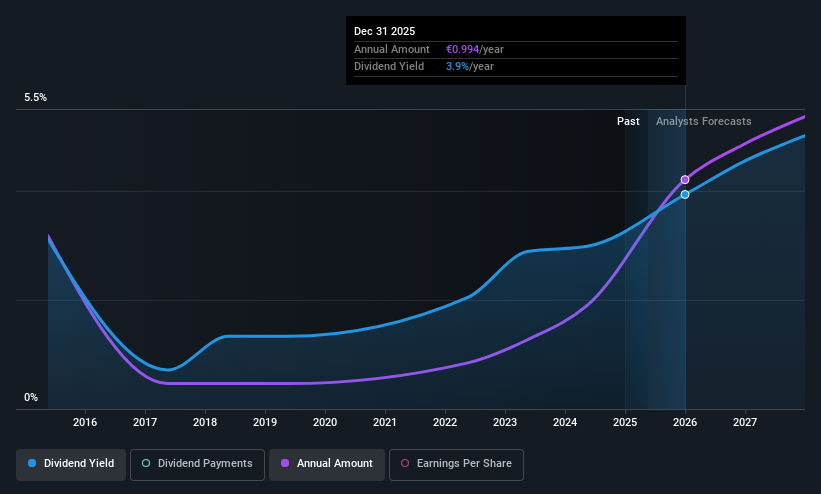The width and height of the screenshot is (821, 494).
Task: Click the Annual Amount tooltip row label
Action: [x=392, y=49]
